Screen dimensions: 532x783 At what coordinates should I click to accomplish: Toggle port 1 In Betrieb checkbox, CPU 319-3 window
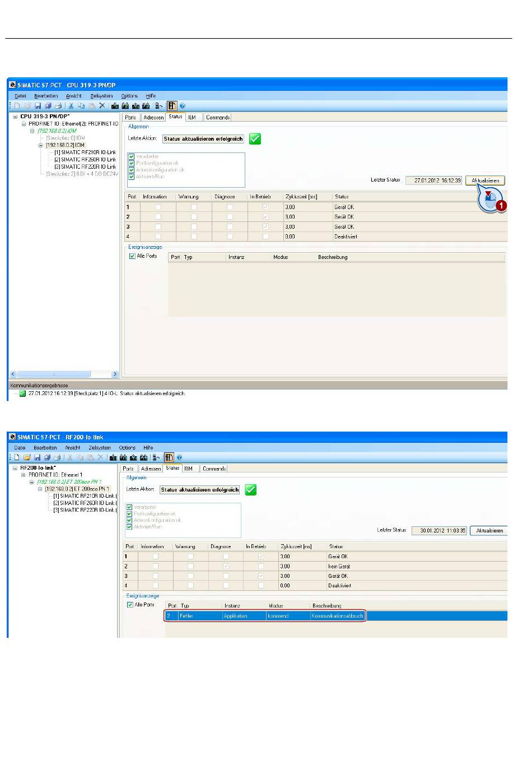[265, 207]
